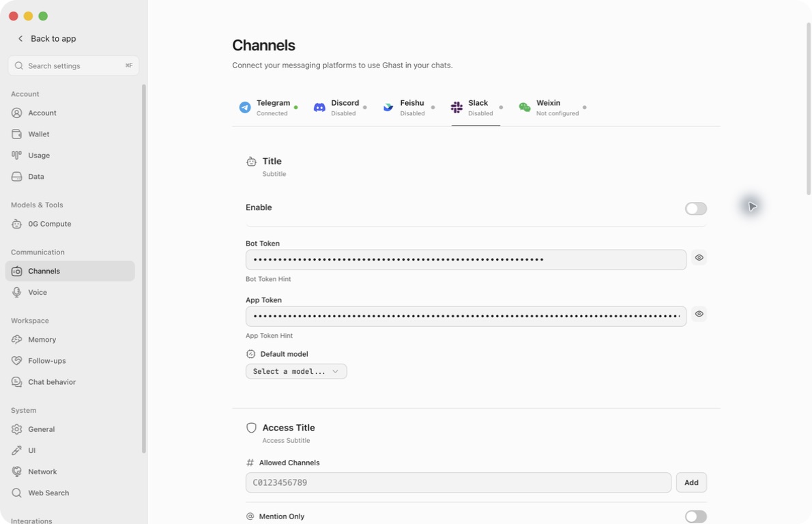This screenshot has width=812, height=524.
Task: Click the bot icon beside Title
Action: click(251, 162)
